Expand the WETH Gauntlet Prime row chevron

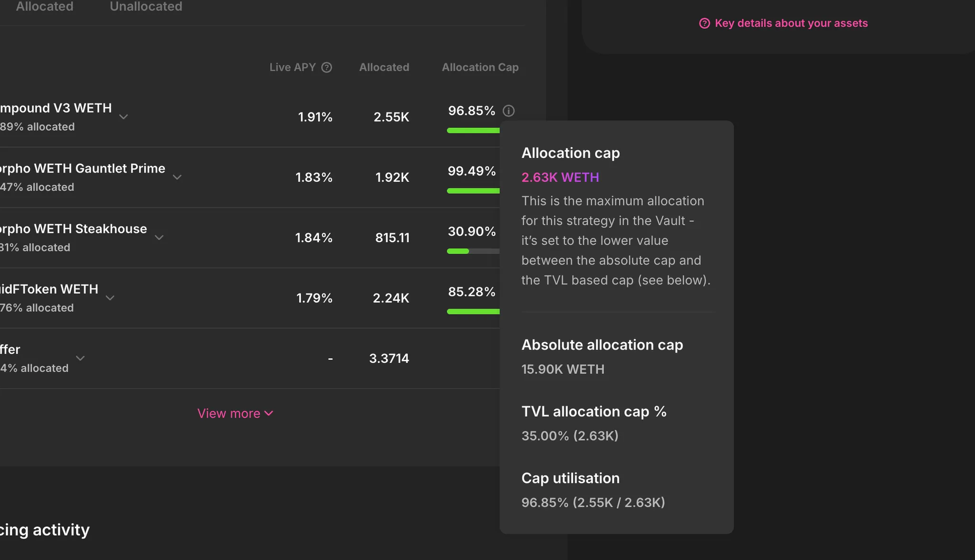tap(177, 177)
